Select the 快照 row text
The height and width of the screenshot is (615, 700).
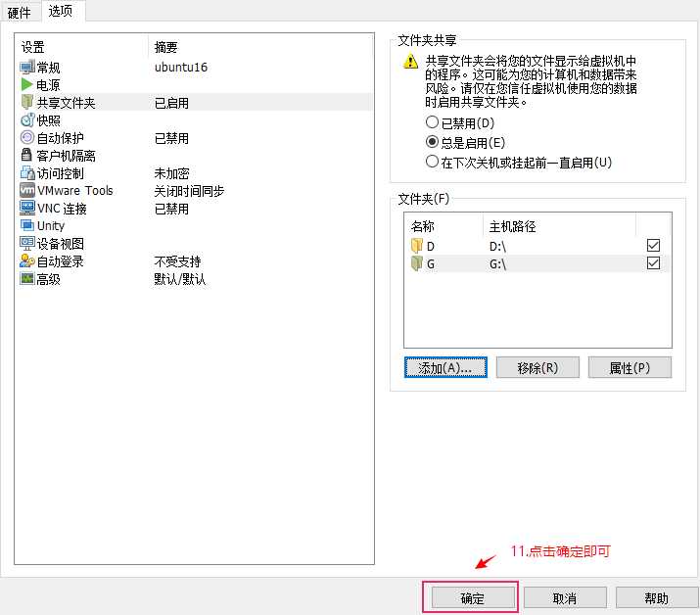click(48, 120)
